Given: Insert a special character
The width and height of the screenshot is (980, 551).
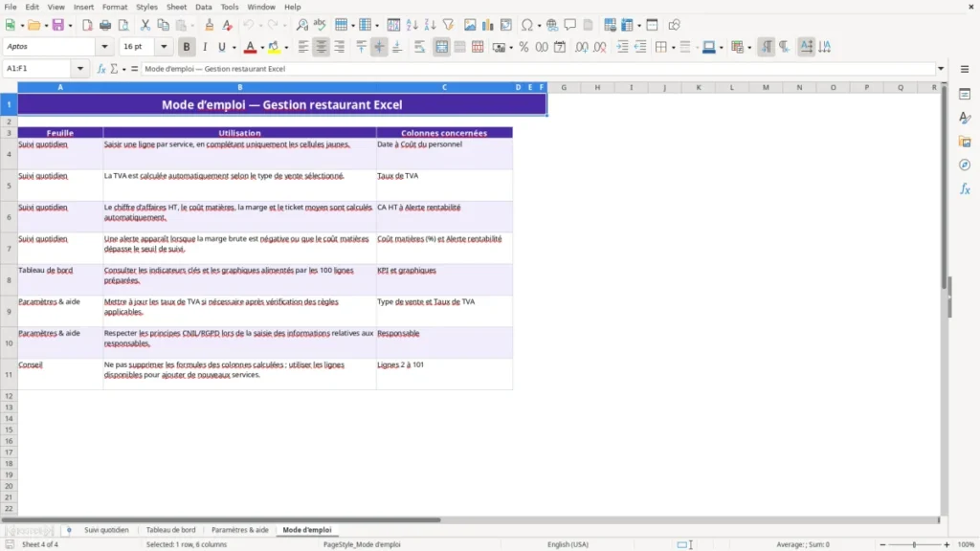Looking at the screenshot, I should pos(527,25).
